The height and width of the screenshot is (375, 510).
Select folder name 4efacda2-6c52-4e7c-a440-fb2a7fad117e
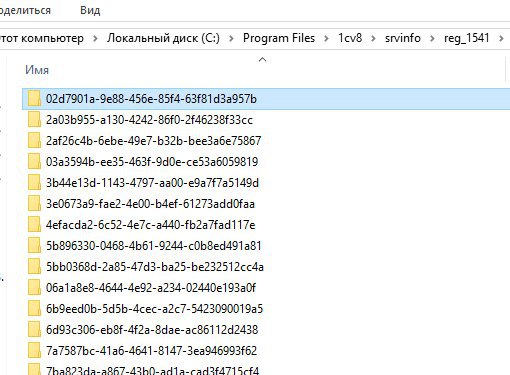151,225
